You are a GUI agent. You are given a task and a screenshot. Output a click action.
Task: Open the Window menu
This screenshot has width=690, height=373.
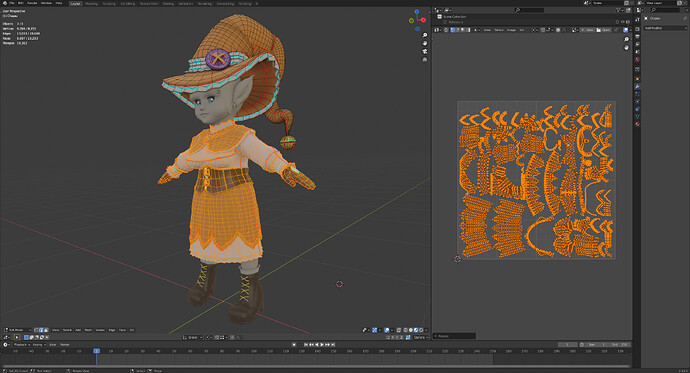coord(46,3)
